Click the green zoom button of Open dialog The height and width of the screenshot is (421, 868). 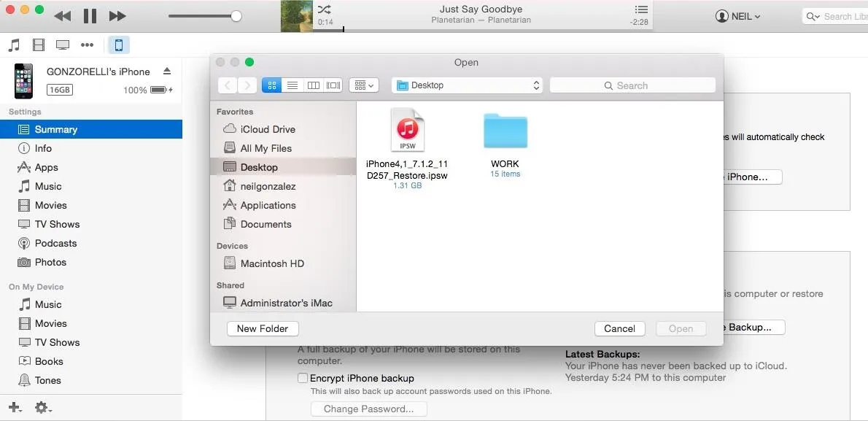[x=249, y=62]
